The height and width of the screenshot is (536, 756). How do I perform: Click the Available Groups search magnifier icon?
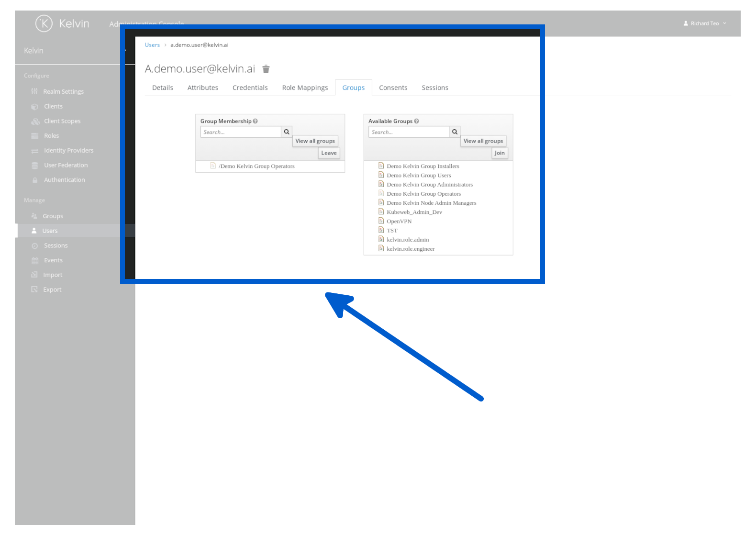tap(455, 132)
